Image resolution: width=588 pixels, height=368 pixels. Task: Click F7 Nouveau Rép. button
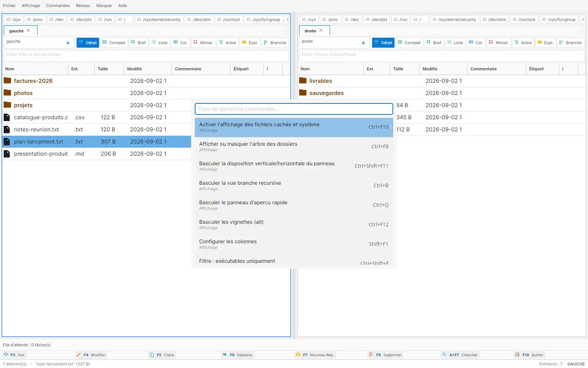click(x=315, y=355)
